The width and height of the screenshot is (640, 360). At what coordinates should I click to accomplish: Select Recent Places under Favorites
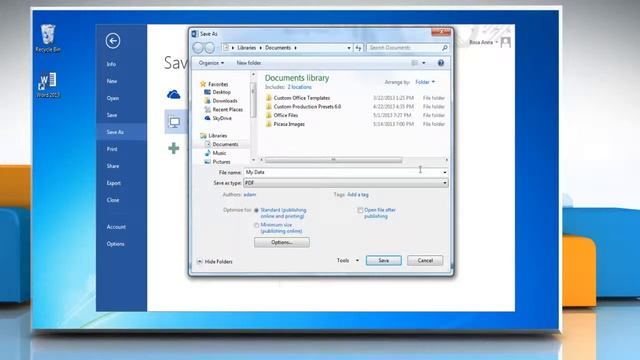click(223, 109)
